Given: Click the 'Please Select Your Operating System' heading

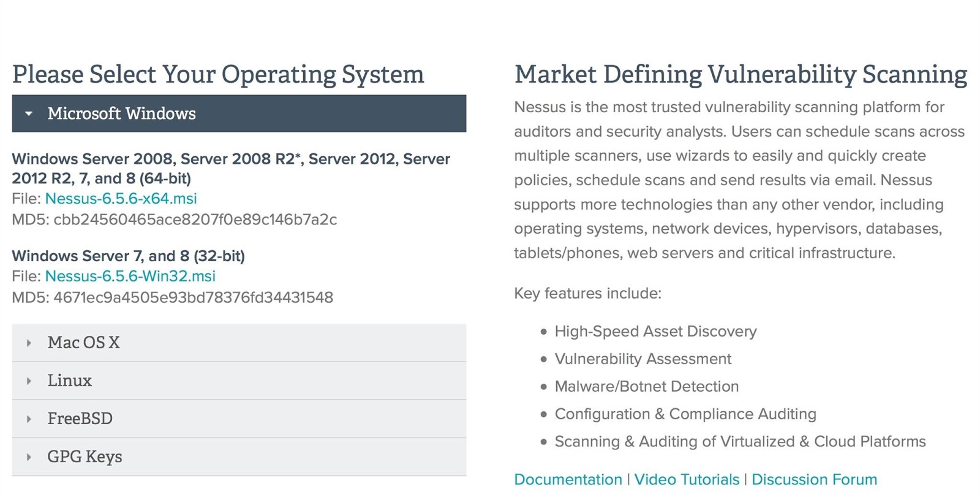Looking at the screenshot, I should 218,75.
